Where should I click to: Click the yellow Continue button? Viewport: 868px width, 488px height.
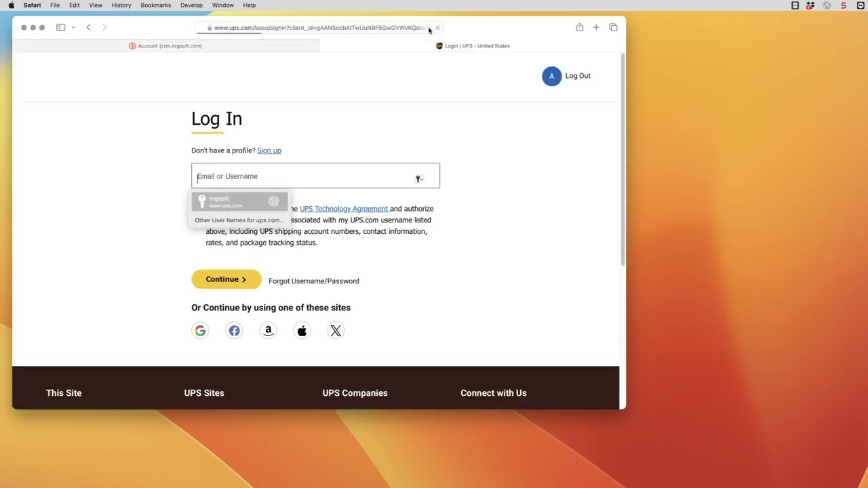click(x=226, y=279)
